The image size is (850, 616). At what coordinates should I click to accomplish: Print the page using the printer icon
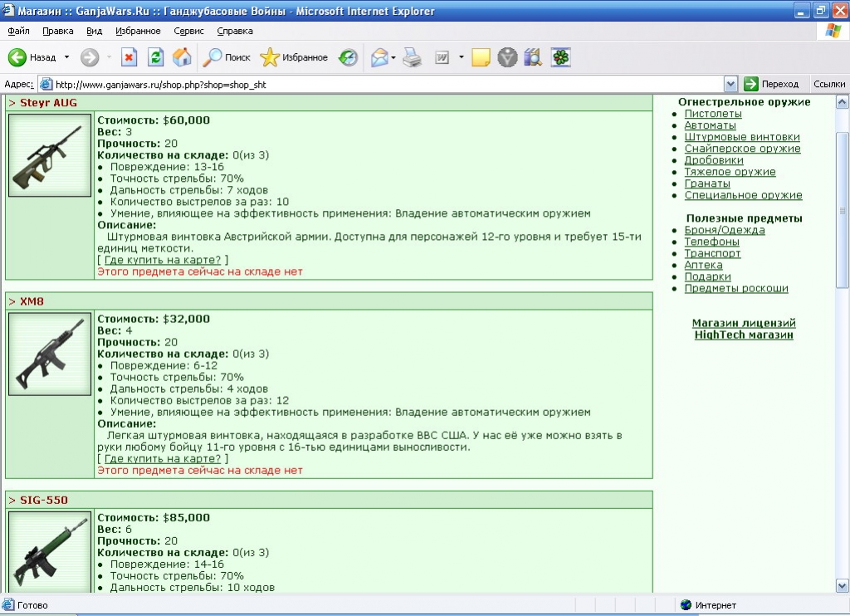point(412,57)
